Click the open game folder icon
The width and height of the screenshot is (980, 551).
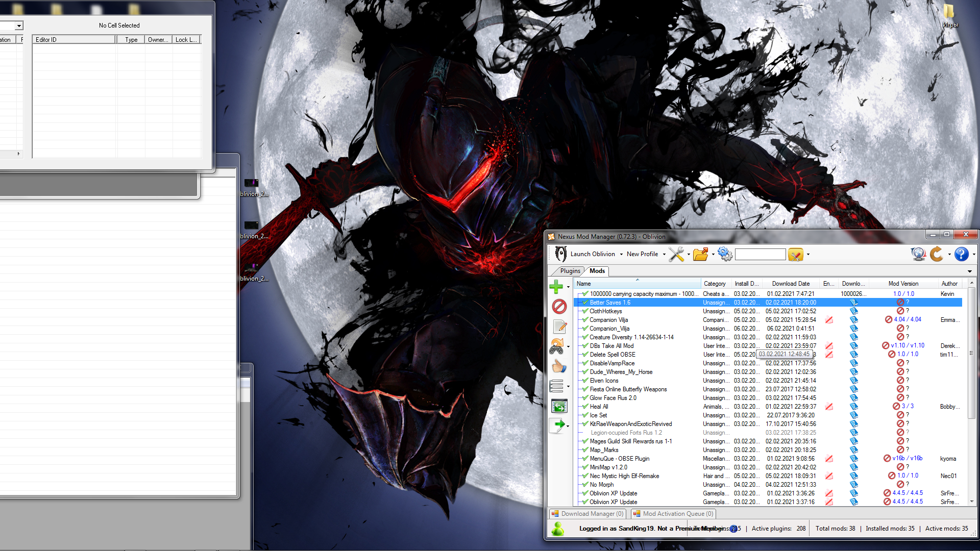tap(700, 254)
